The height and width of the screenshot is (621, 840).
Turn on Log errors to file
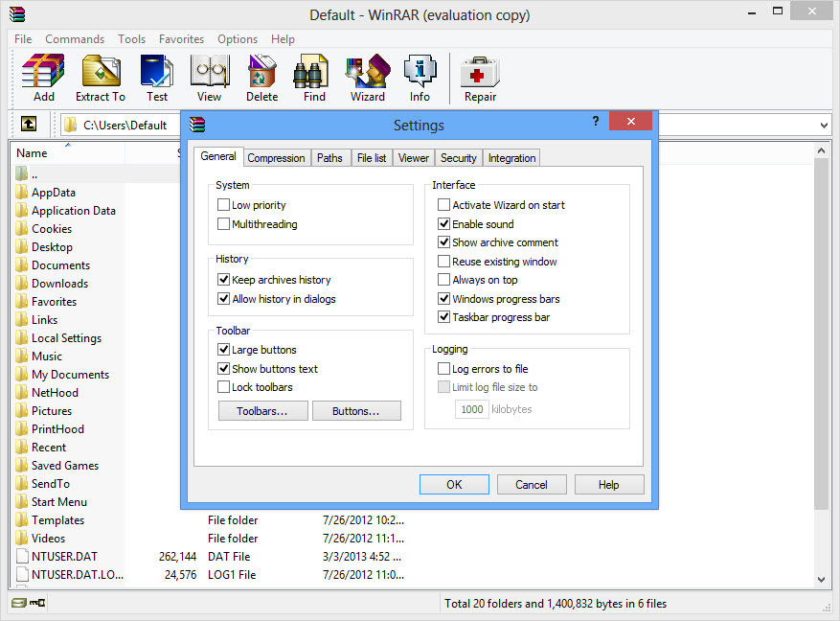(x=444, y=369)
